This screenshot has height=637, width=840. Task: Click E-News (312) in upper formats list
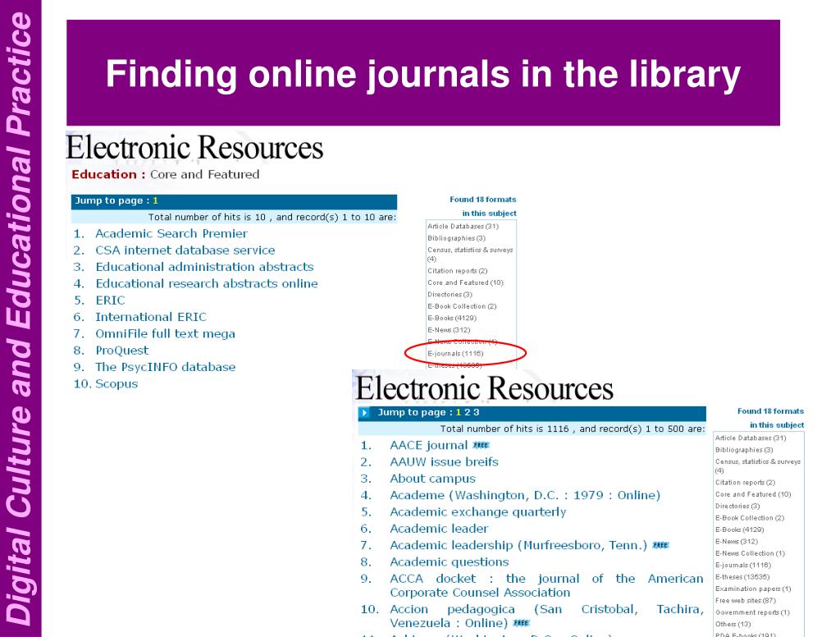pos(449,330)
